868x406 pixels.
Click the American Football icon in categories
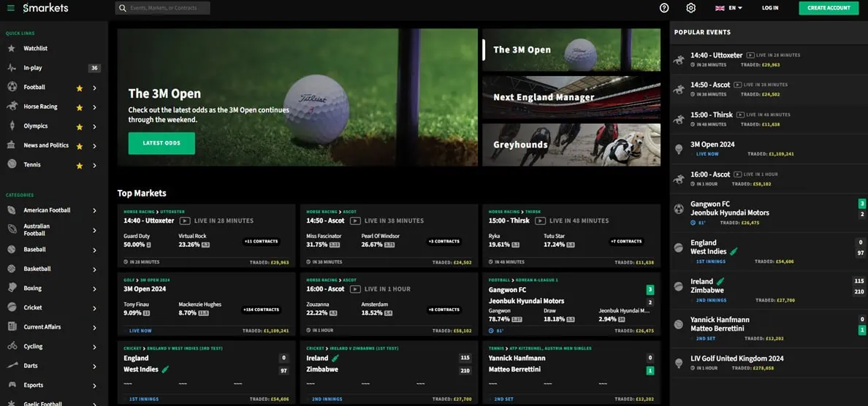pyautogui.click(x=12, y=210)
